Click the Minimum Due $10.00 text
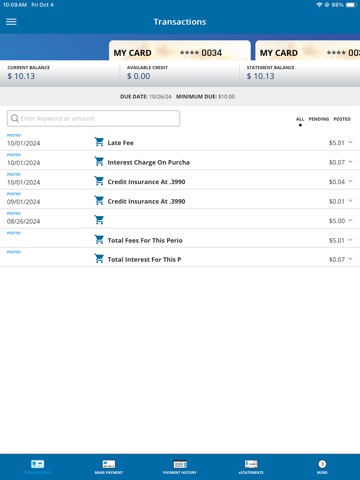Viewport: 360px width, 480px height. tap(205, 97)
